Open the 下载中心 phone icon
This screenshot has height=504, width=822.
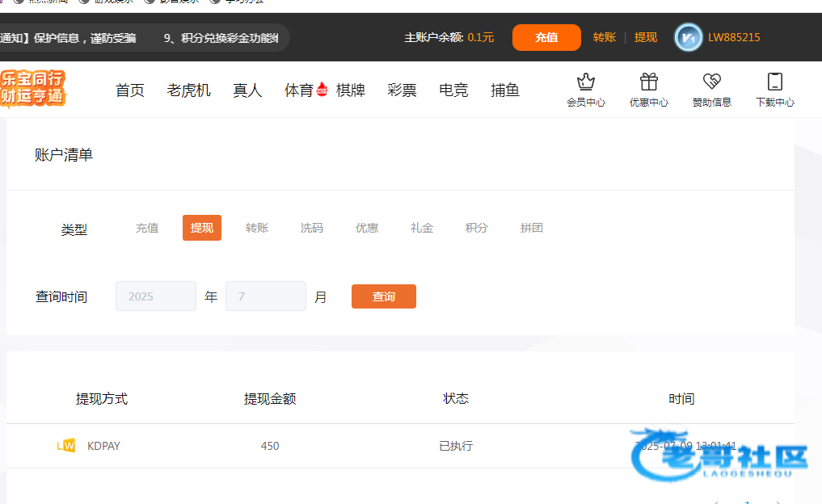774,82
